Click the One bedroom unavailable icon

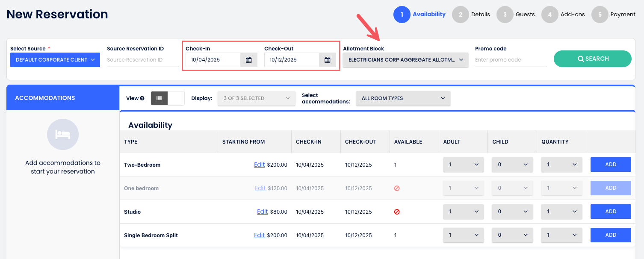pos(397,188)
